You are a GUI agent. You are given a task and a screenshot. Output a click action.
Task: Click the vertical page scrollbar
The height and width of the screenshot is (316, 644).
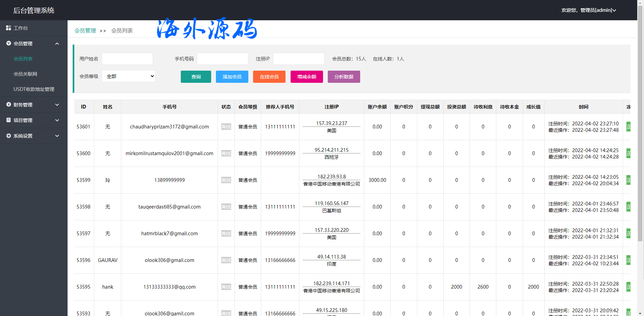click(x=640, y=135)
